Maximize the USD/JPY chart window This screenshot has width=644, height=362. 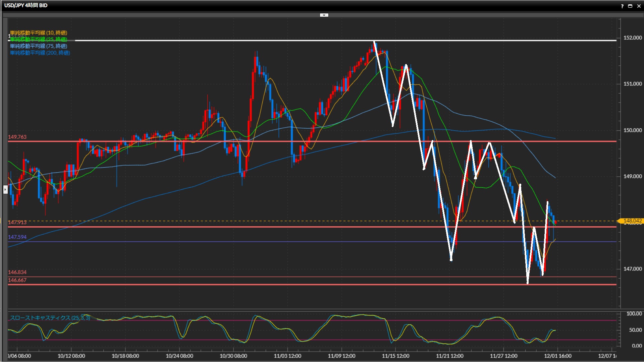[x=630, y=6]
